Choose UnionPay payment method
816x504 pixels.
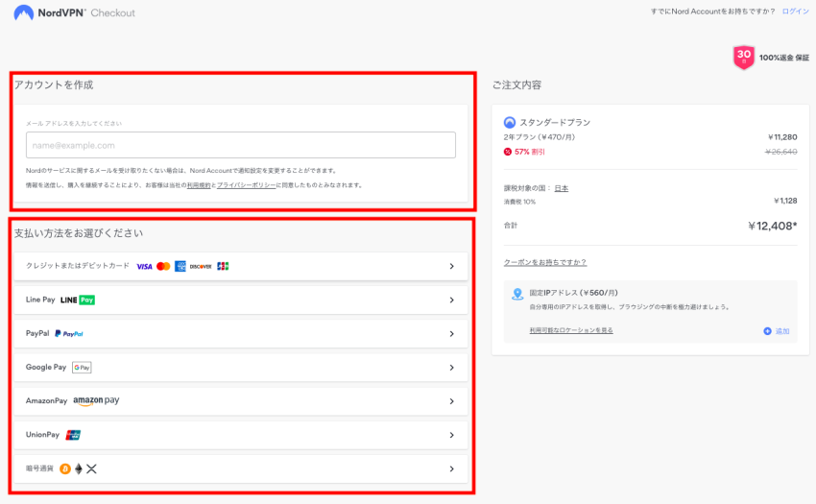[x=240, y=435]
